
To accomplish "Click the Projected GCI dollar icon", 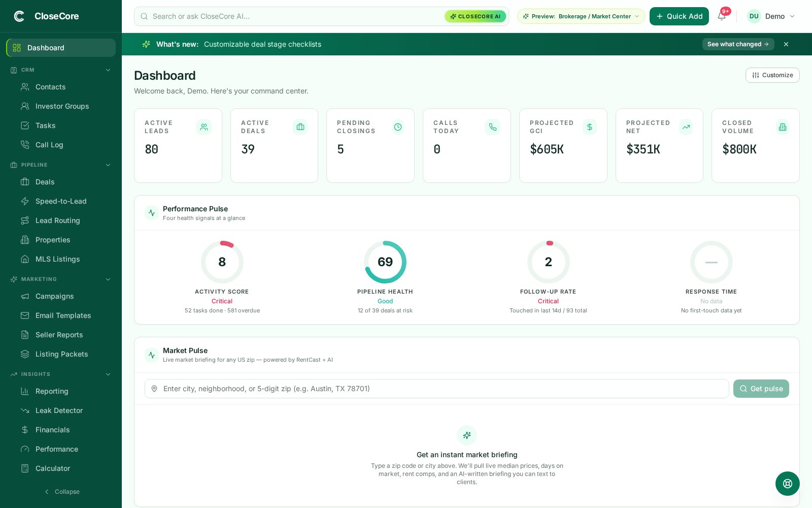I will click(x=590, y=127).
